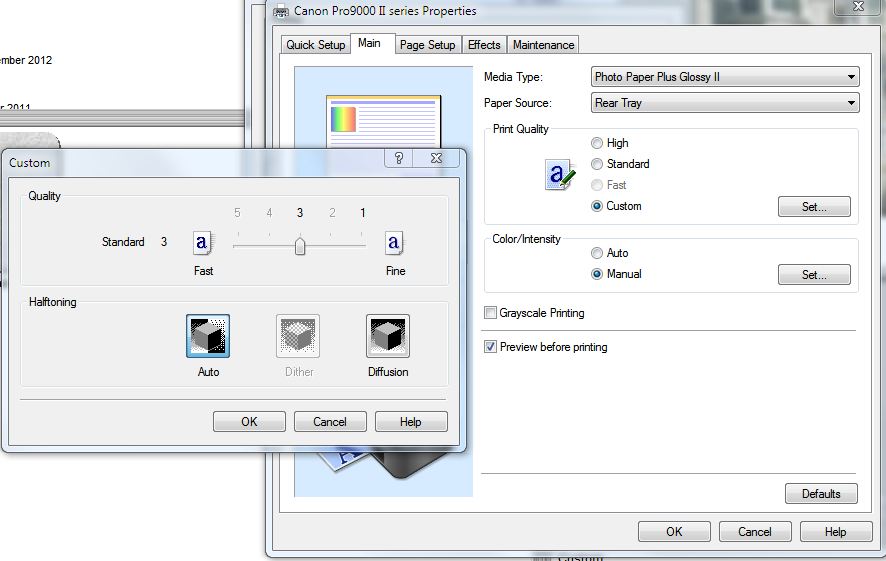Open the Maintenance tab
886x561 pixels.
tap(543, 45)
